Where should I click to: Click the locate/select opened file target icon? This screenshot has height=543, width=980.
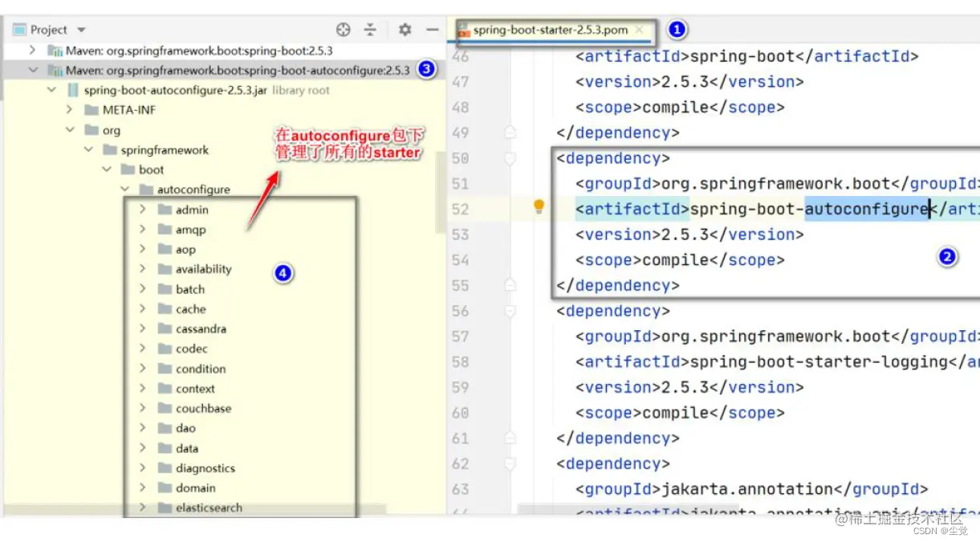[344, 30]
